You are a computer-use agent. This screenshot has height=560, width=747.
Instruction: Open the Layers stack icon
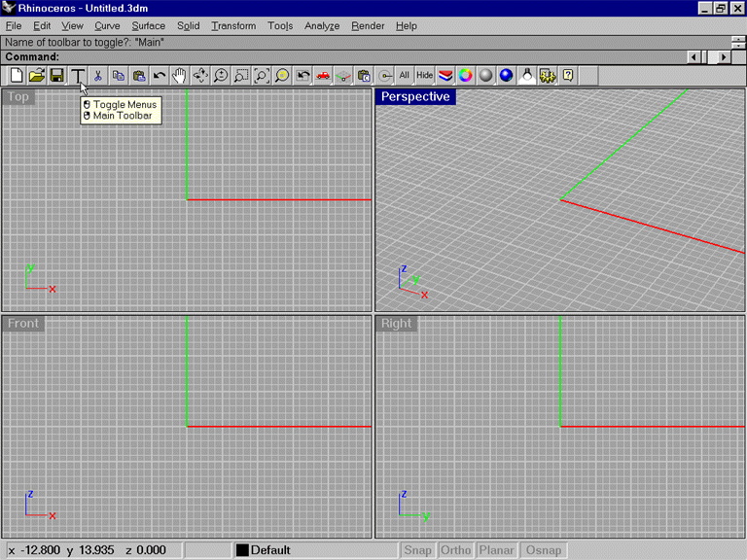point(445,75)
